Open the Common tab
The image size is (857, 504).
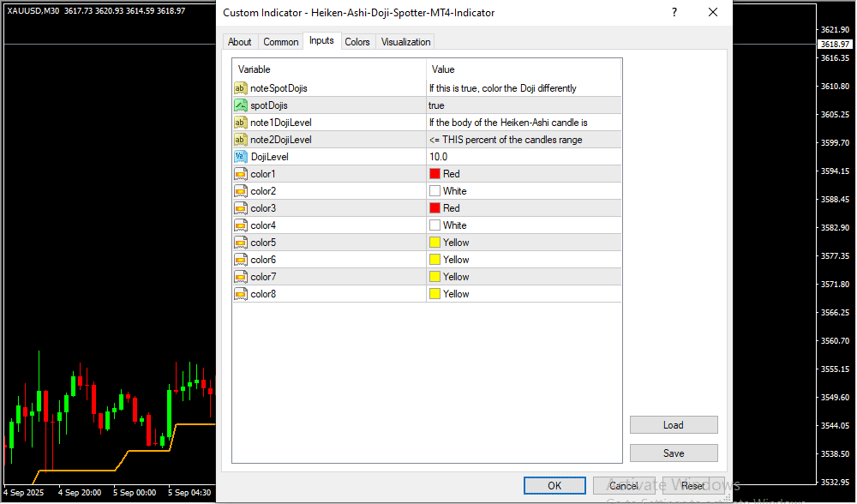click(x=281, y=42)
